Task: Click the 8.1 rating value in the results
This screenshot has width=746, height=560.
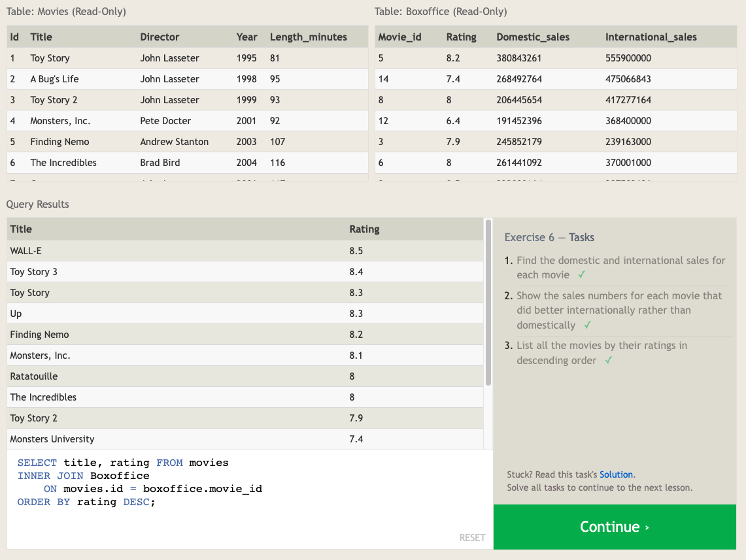Action: [x=356, y=355]
